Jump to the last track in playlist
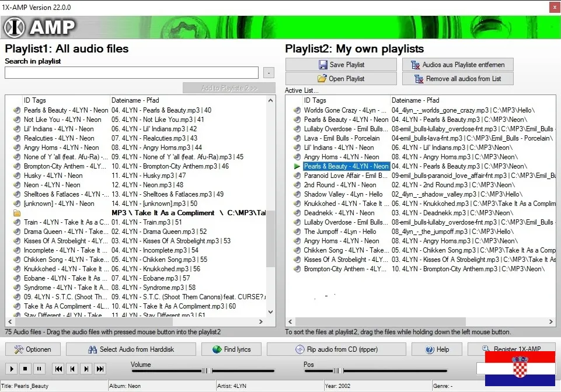The image size is (561, 392). (x=100, y=369)
